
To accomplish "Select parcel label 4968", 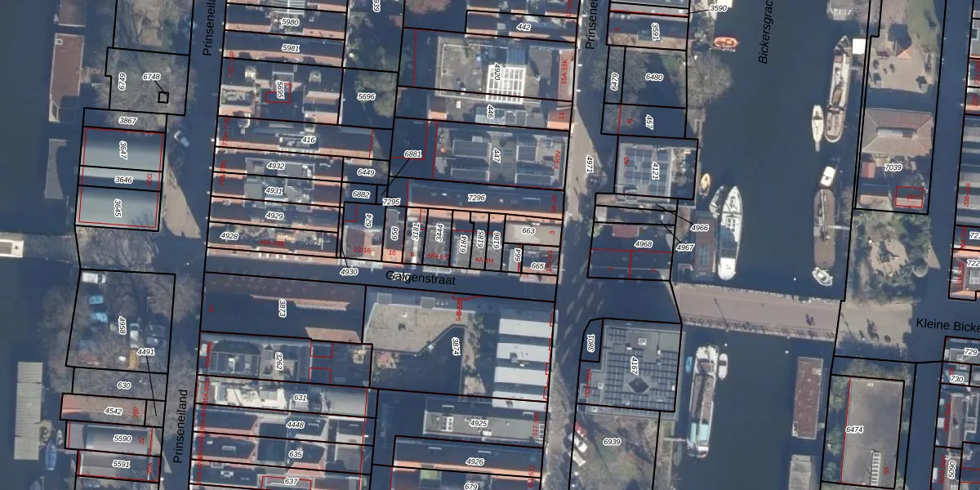I will pyautogui.click(x=644, y=243).
